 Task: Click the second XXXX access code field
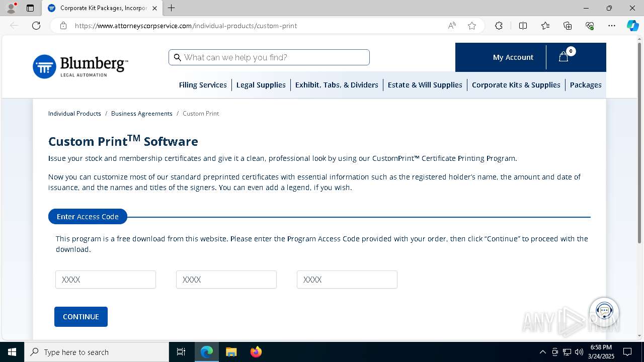pos(226,280)
